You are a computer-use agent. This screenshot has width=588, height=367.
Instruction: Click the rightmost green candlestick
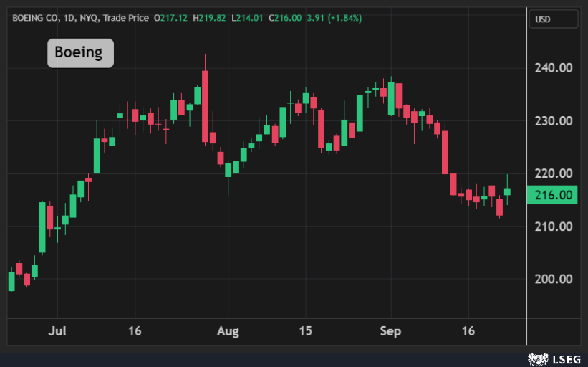pos(508,191)
